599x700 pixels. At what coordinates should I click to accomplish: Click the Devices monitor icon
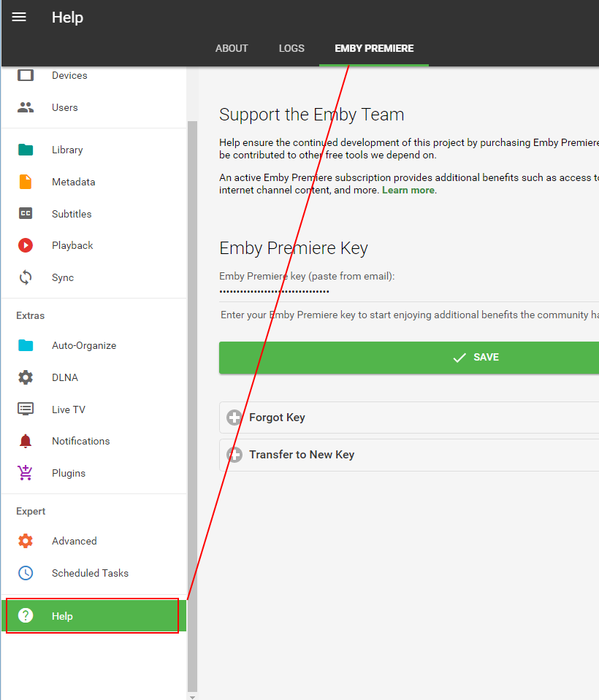[x=26, y=75]
